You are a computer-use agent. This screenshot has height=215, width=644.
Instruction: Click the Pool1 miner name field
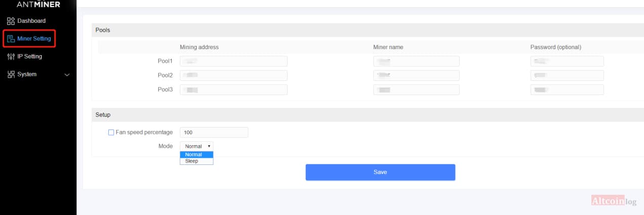click(416, 61)
